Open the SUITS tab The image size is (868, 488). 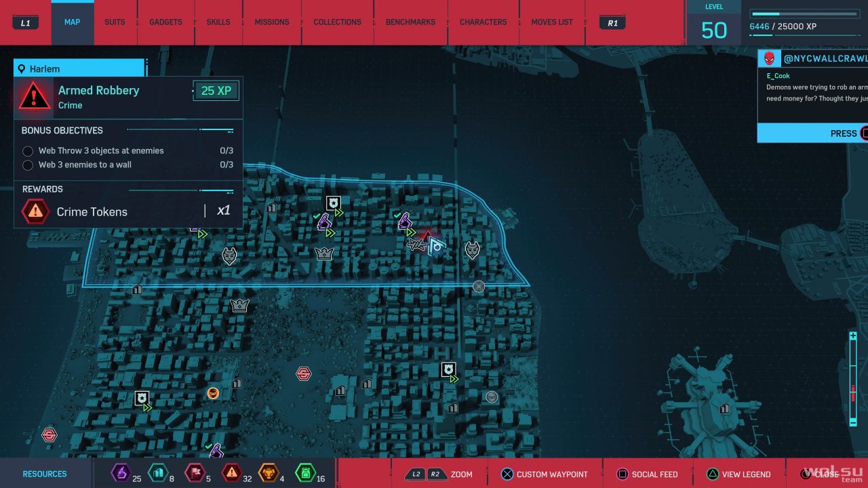(x=115, y=22)
